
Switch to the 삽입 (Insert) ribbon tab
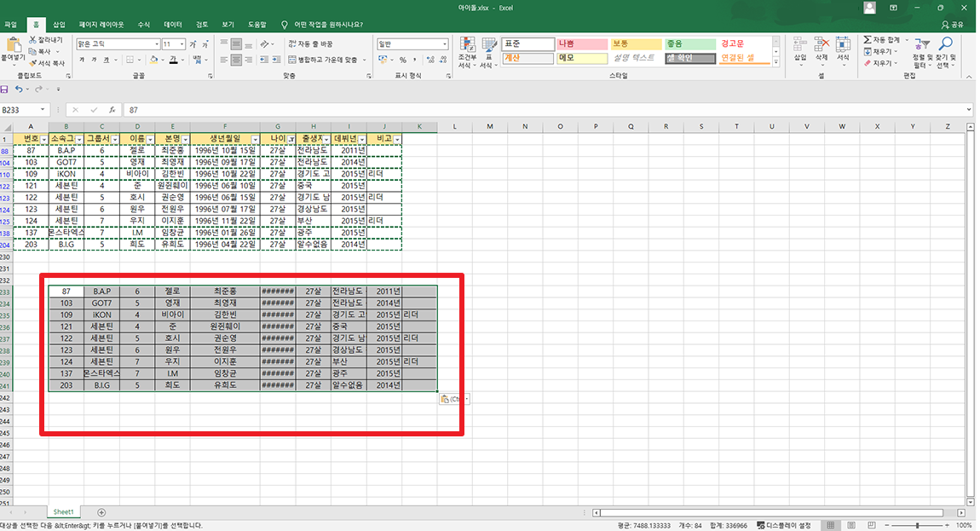click(59, 25)
